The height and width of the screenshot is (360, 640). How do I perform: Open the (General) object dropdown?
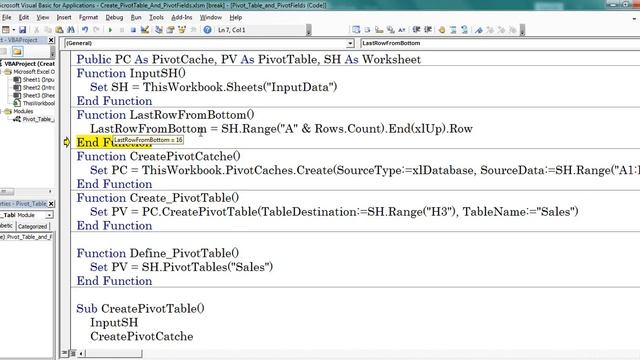tap(350, 43)
